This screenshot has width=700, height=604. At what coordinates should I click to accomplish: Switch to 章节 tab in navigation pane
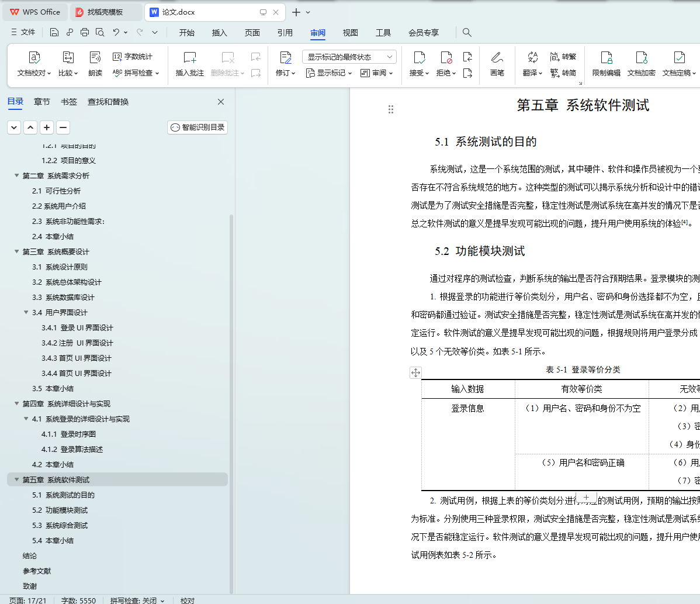click(42, 102)
